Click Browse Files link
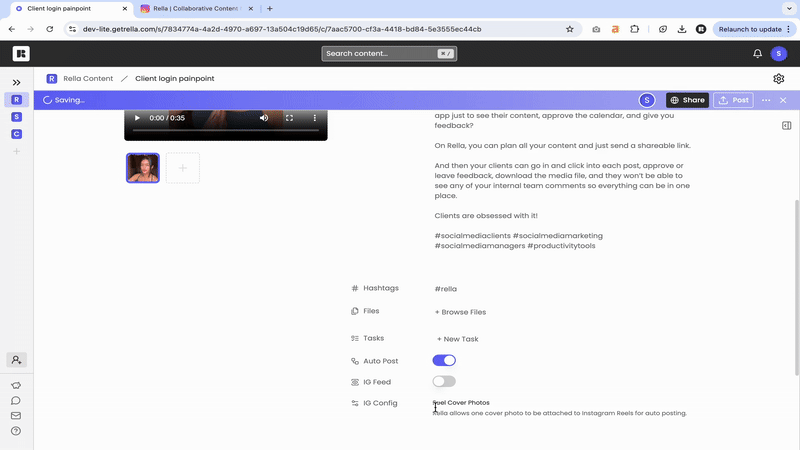The height and width of the screenshot is (450, 800). (460, 312)
